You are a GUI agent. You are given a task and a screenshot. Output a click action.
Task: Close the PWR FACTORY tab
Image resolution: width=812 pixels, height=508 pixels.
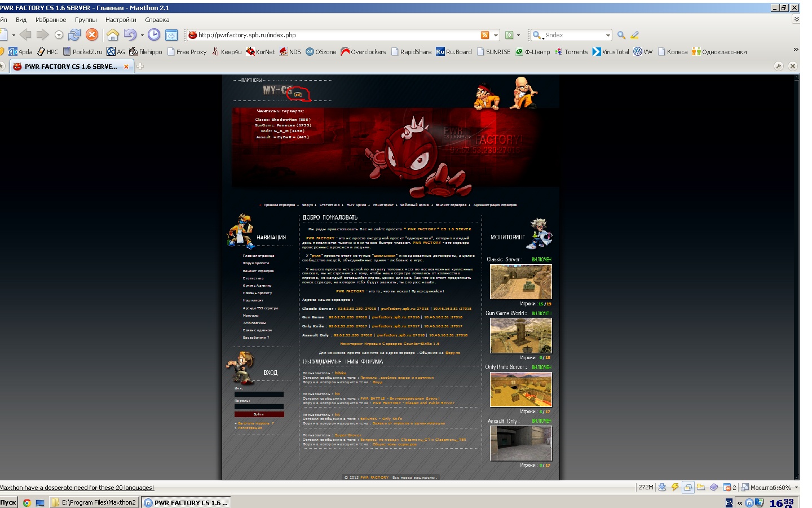point(126,67)
